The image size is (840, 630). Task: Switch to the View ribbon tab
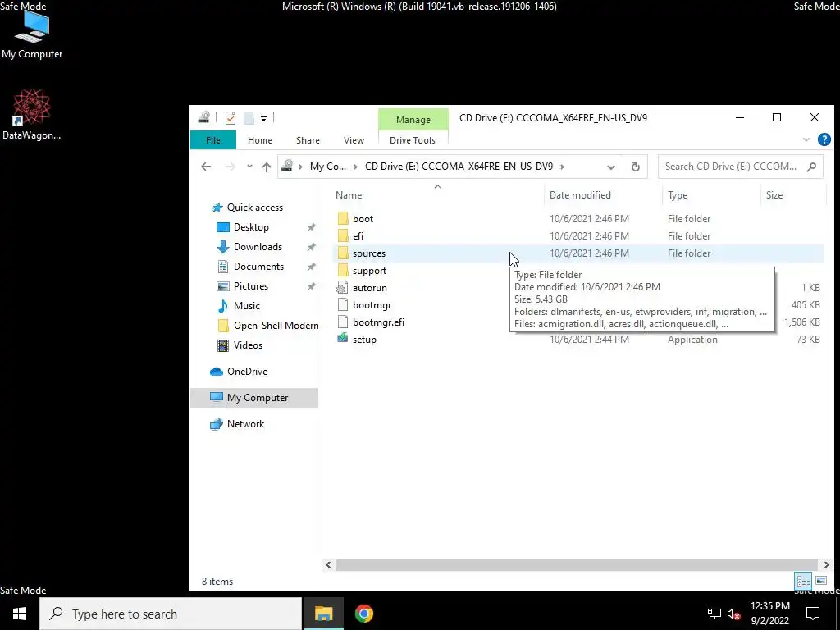click(354, 140)
